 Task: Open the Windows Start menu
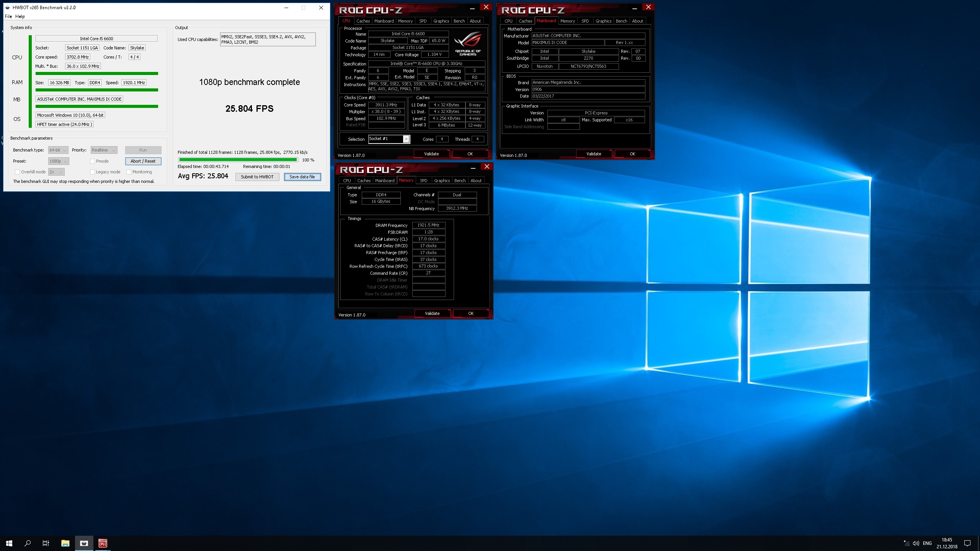(9, 543)
